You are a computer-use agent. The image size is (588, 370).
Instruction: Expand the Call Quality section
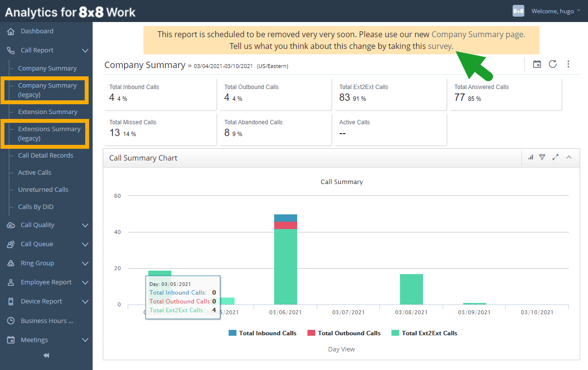click(46, 225)
